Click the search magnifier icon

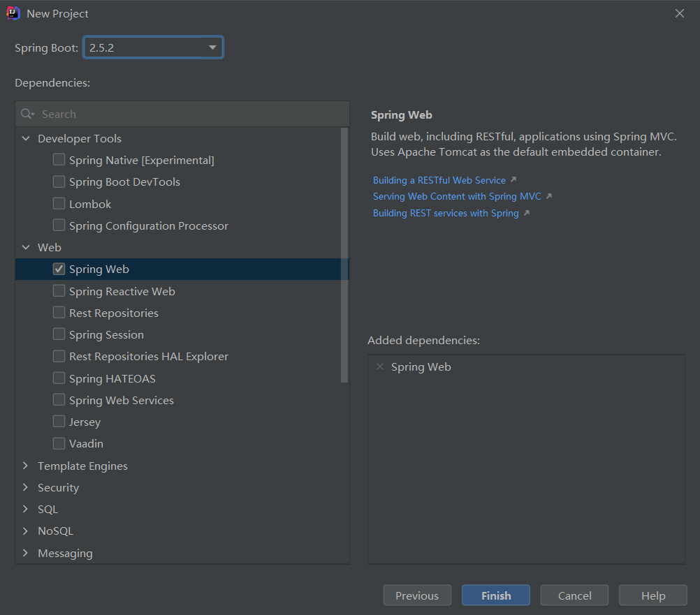(27, 114)
